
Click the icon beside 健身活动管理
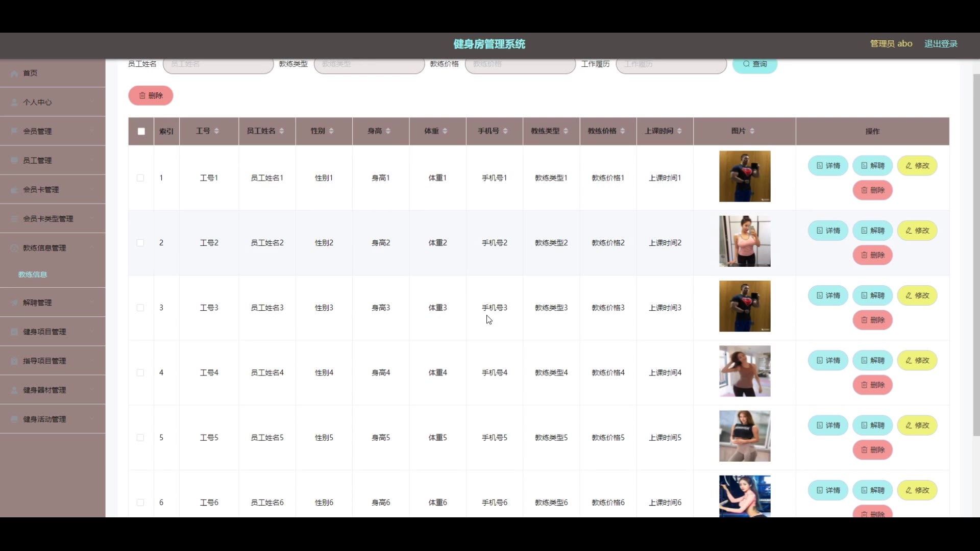click(14, 419)
